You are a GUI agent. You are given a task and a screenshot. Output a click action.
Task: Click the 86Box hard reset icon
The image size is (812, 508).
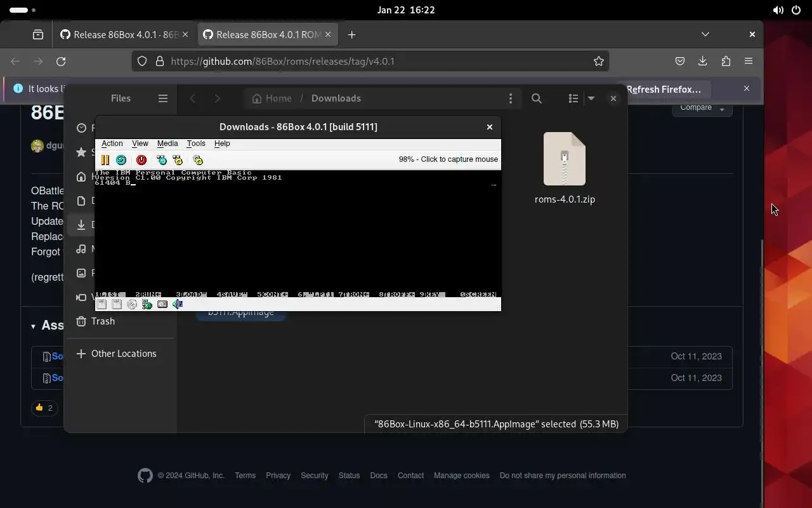121,160
